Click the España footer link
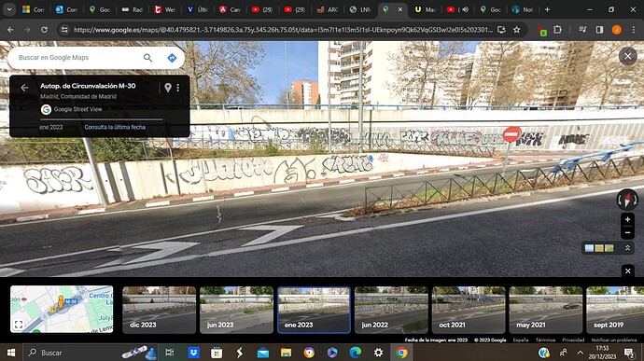Screen dimensions: 644x361 point(521,340)
